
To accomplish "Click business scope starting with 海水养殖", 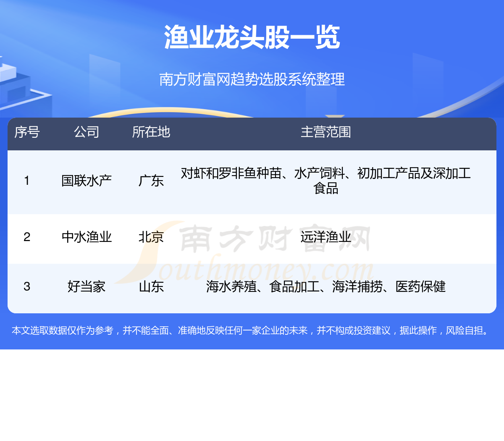I will click(x=326, y=286).
